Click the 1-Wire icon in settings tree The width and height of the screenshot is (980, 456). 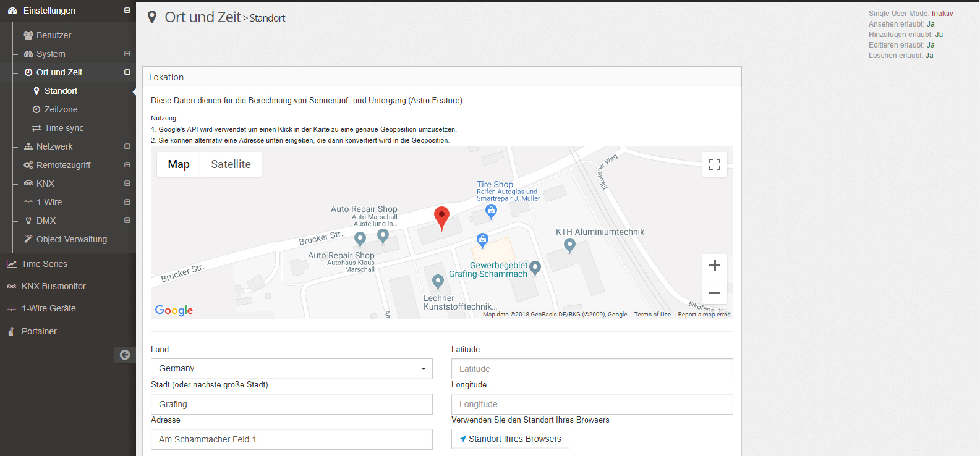[28, 202]
